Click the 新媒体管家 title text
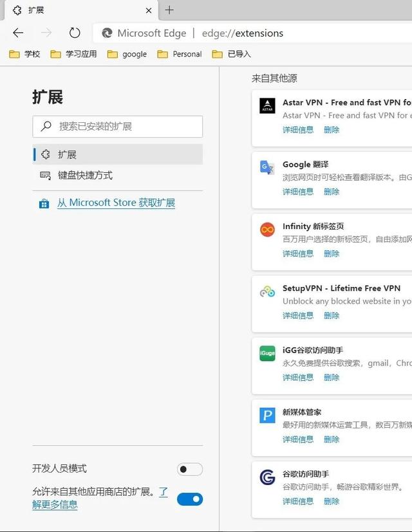The height and width of the screenshot is (532, 412). tap(302, 412)
